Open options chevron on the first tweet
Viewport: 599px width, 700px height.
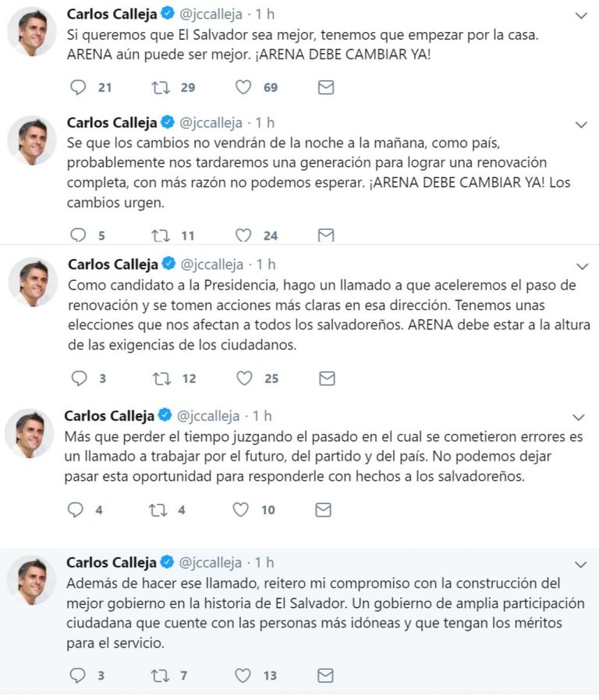(581, 16)
